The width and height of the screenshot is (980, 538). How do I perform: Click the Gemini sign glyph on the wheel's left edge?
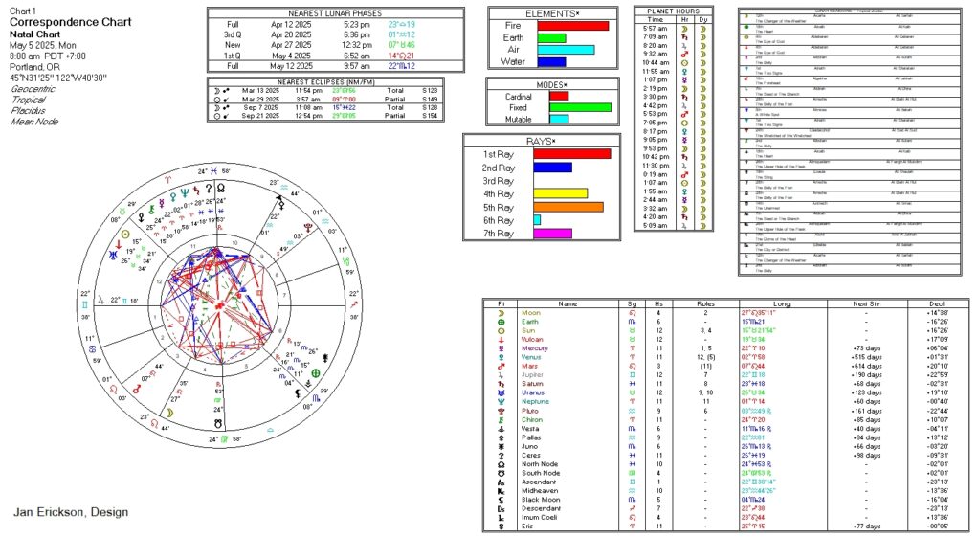pos(85,305)
